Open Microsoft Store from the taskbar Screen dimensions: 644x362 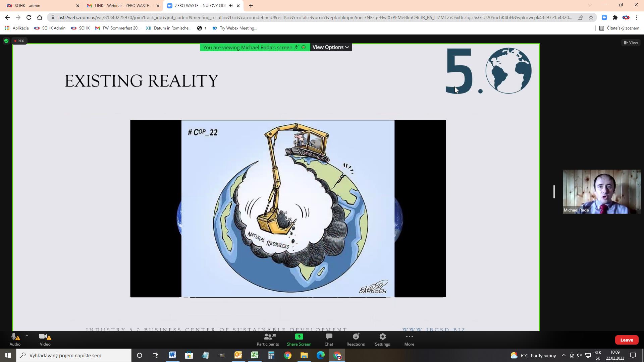click(189, 355)
